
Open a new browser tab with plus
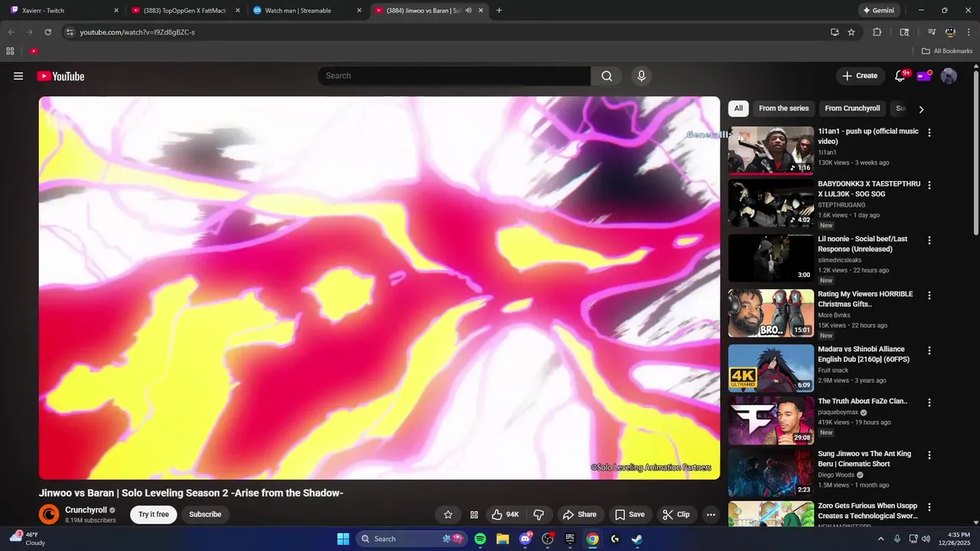tap(499, 11)
